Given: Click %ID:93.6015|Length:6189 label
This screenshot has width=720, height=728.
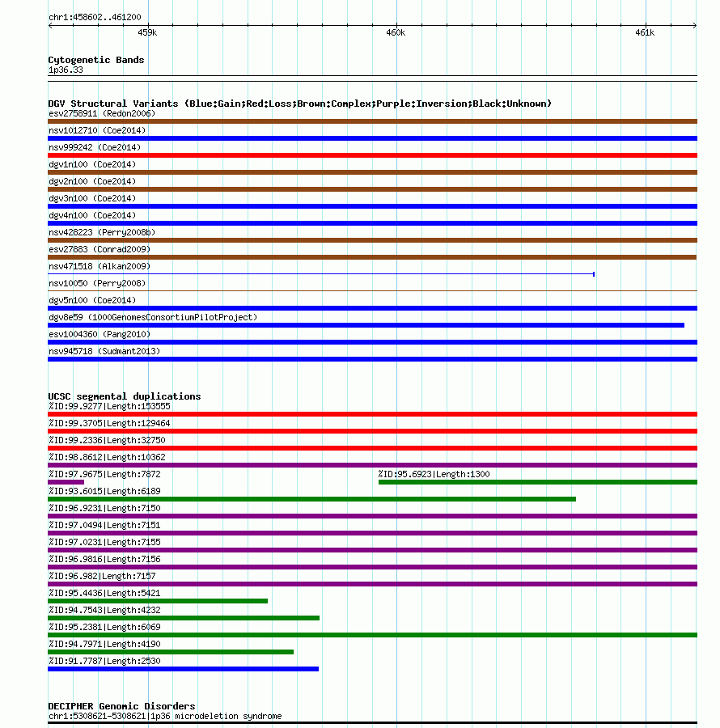Looking at the screenshot, I should (104, 491).
